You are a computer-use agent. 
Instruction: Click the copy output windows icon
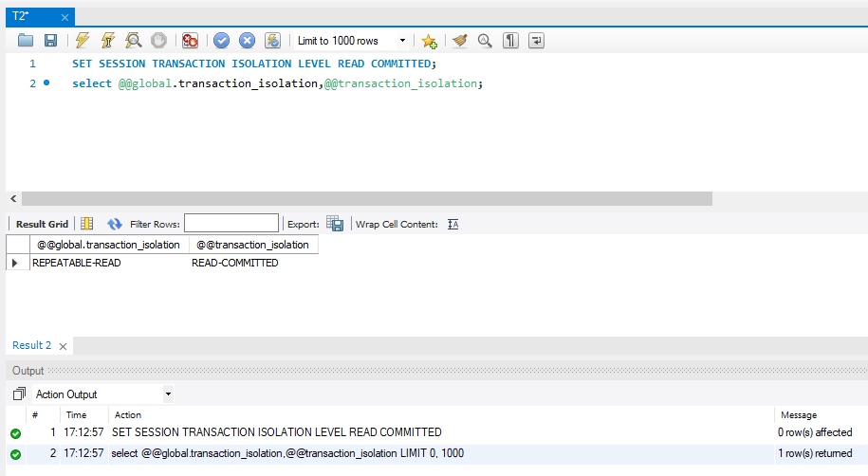[x=19, y=394]
